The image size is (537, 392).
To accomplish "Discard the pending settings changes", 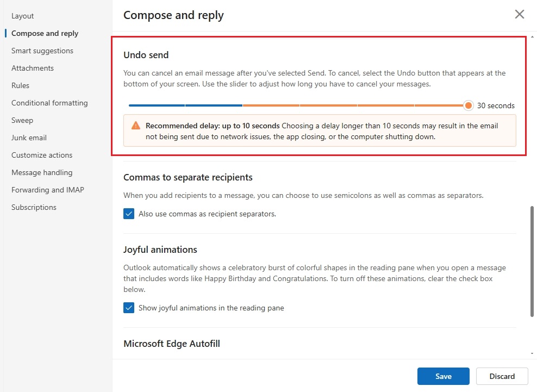I will click(x=502, y=376).
